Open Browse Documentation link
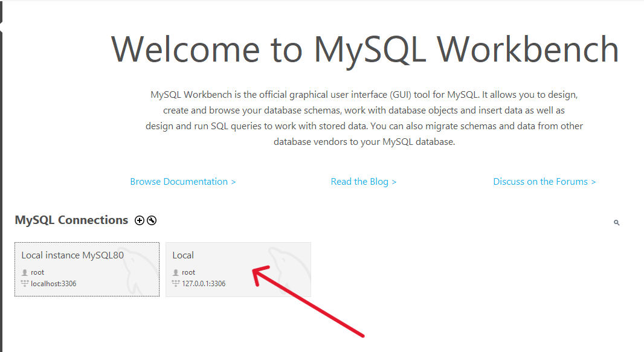Image resolution: width=644 pixels, height=352 pixels. tap(183, 182)
